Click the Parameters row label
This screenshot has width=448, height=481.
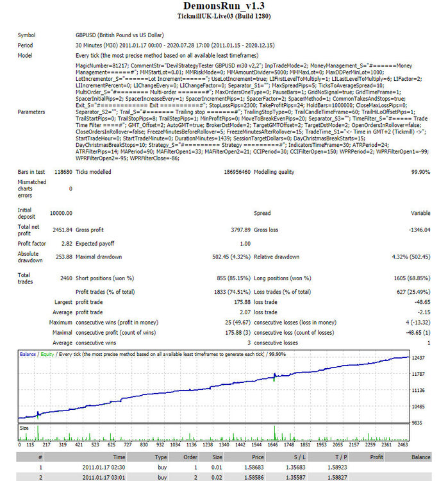(x=31, y=112)
